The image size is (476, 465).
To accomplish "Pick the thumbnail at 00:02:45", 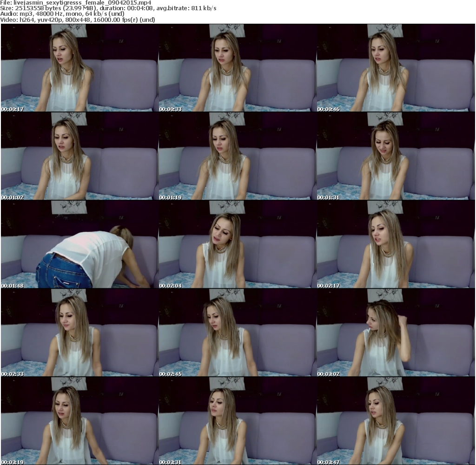I will click(x=238, y=333).
